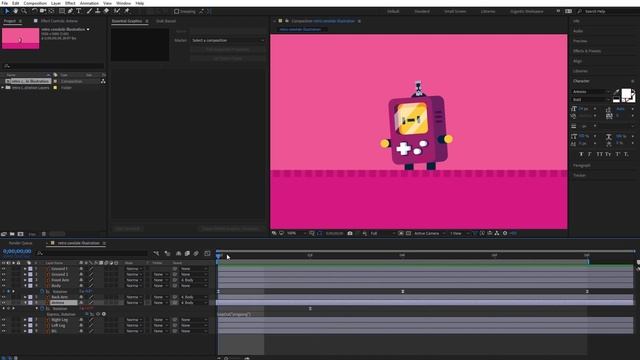
Task: Click the timeline timecode 0;00;00;00
Action: point(17,252)
